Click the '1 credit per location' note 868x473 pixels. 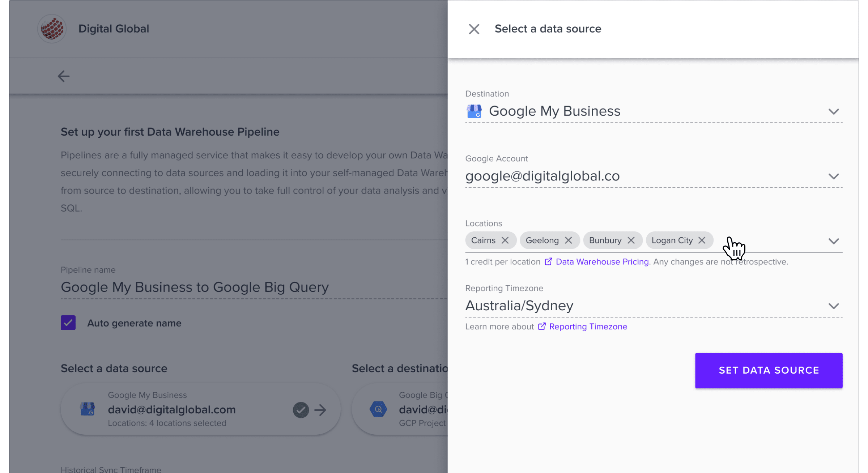[x=503, y=261]
